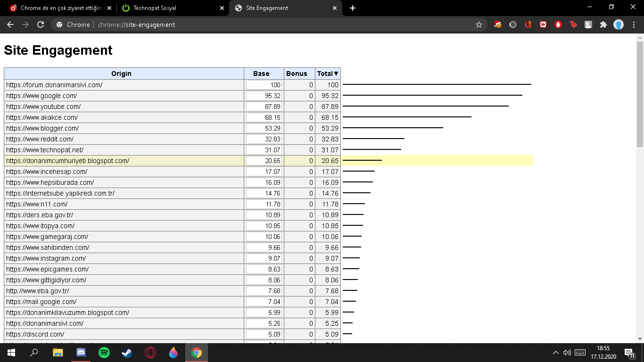The image size is (644, 362).
Task: Select the Site Engagement tab
Action: [286, 8]
